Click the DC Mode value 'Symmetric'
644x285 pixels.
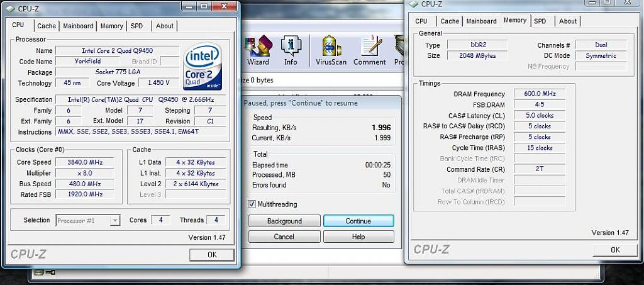point(601,55)
